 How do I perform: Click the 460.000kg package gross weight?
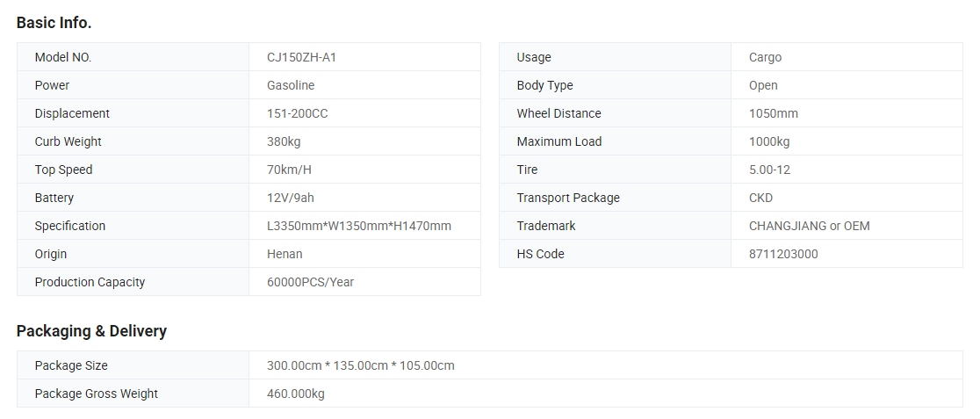(296, 394)
